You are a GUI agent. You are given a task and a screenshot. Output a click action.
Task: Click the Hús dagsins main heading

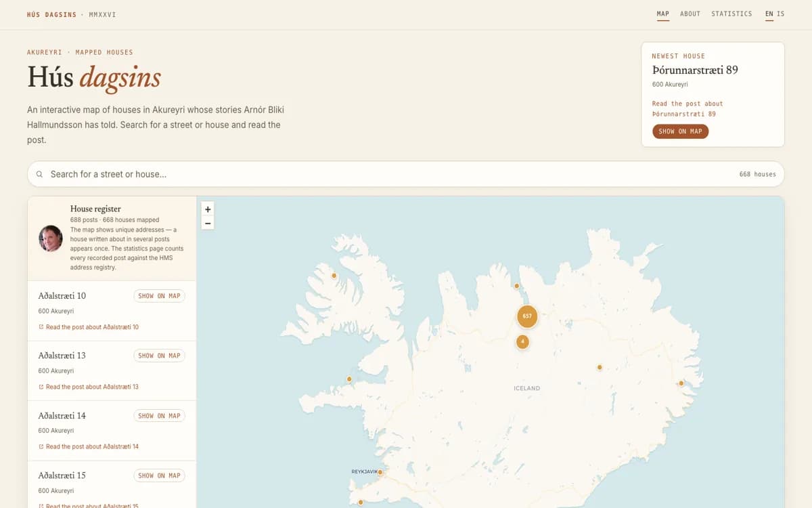click(x=94, y=77)
